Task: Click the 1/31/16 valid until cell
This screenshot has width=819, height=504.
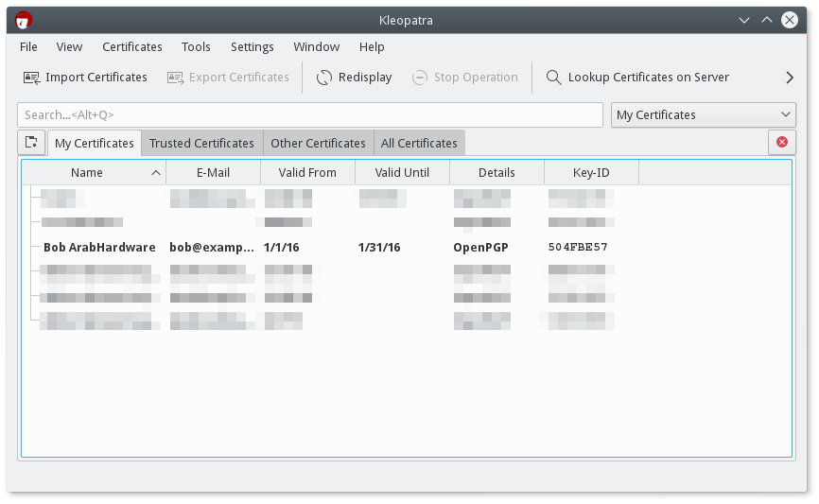Action: 379,248
